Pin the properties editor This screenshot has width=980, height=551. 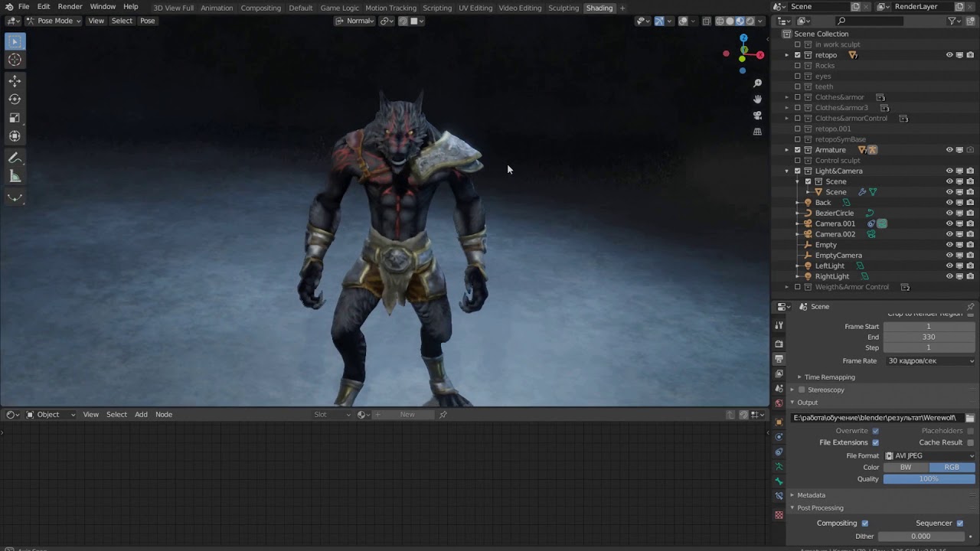coord(970,307)
